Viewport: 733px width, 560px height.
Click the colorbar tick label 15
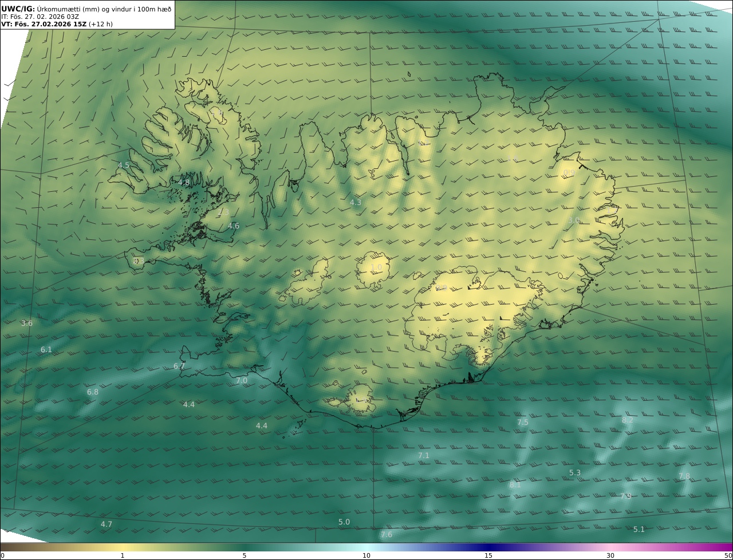point(488,555)
